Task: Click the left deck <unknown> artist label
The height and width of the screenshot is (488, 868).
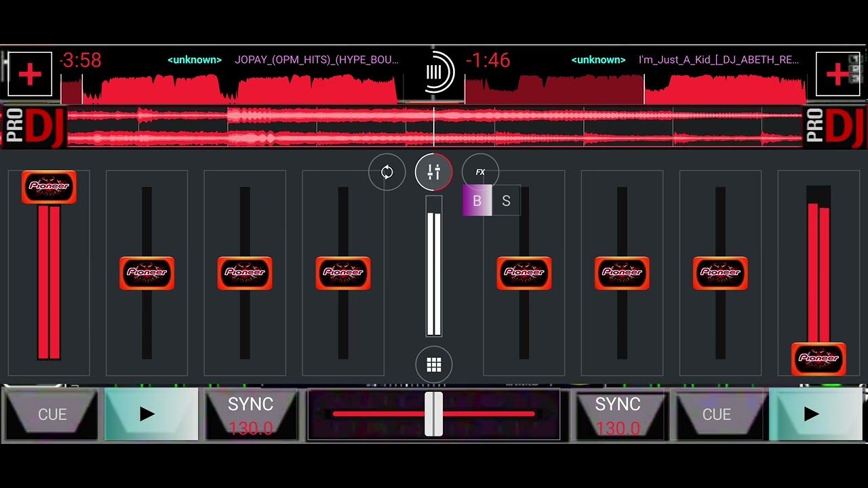Action: point(195,60)
